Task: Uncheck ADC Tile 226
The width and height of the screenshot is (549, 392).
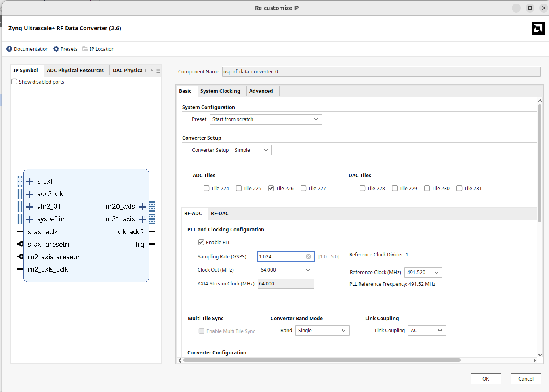Action: (x=271, y=188)
